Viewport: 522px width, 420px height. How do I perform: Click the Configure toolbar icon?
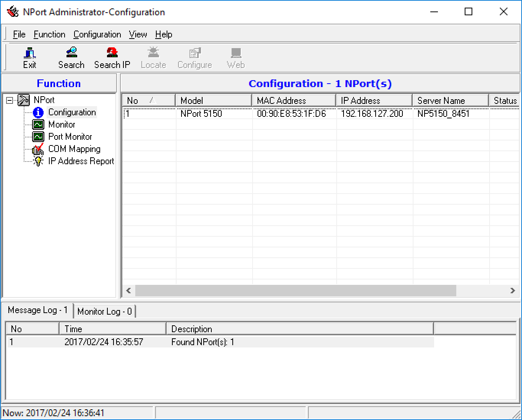tap(195, 58)
